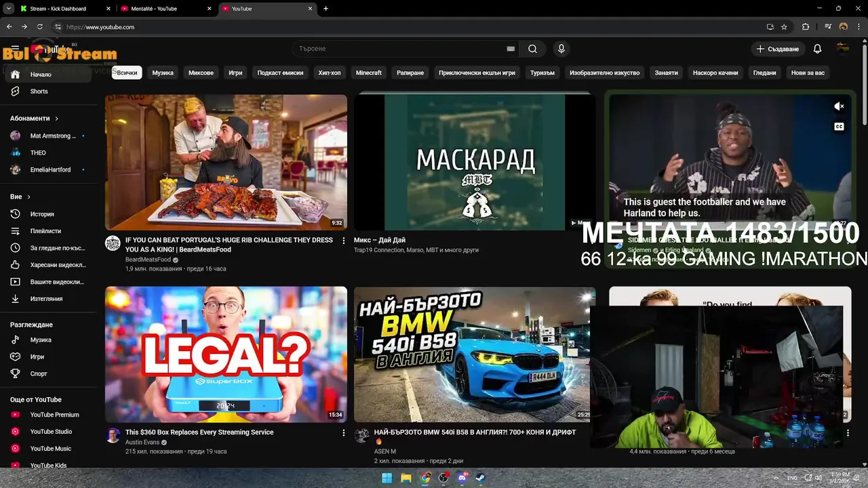Open options menu for Austin Evans video
This screenshot has height=488, width=868.
343,432
